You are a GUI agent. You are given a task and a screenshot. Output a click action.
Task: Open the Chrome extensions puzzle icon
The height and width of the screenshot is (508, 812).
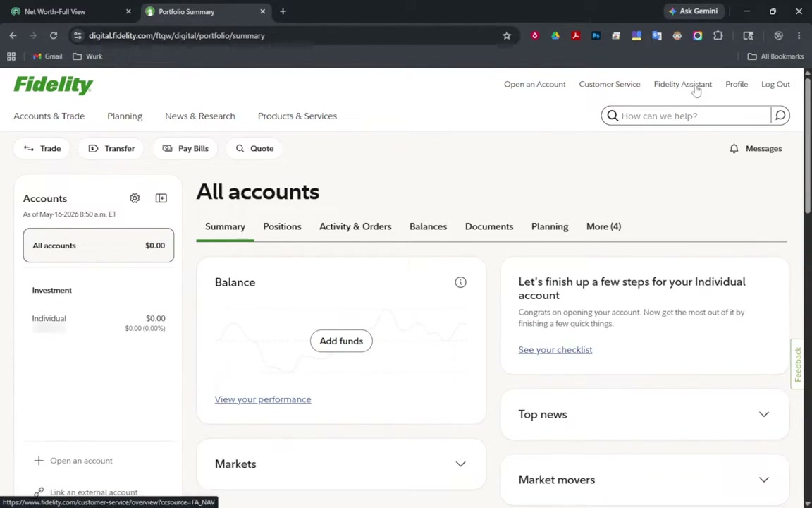pos(718,36)
